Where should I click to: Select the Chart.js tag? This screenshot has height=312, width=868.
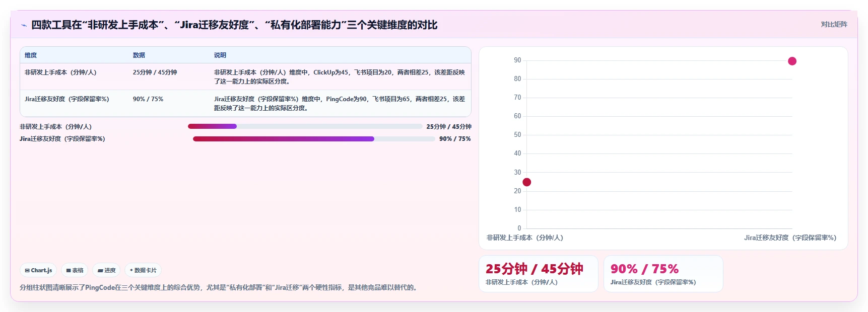[x=38, y=270]
